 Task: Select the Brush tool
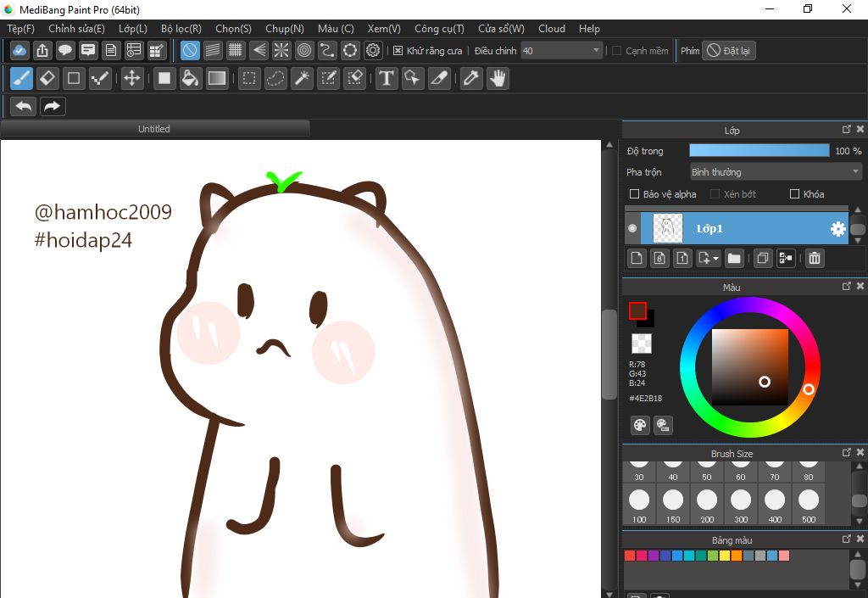point(21,78)
